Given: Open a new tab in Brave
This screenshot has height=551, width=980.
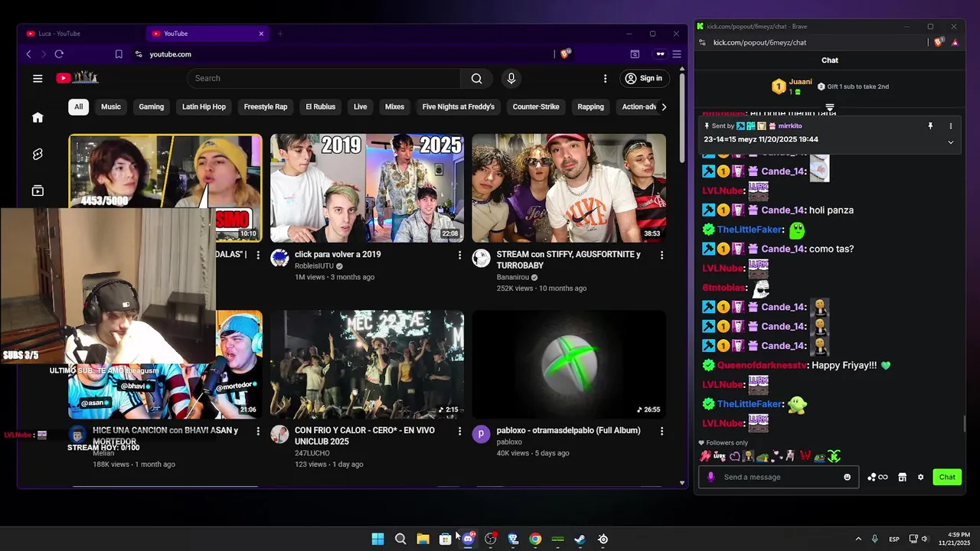Looking at the screenshot, I should (x=280, y=34).
